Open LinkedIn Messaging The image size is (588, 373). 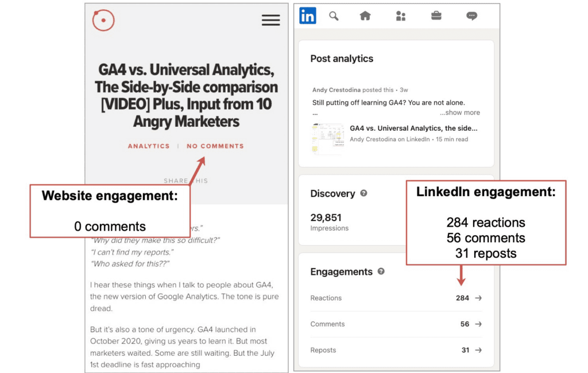[471, 16]
